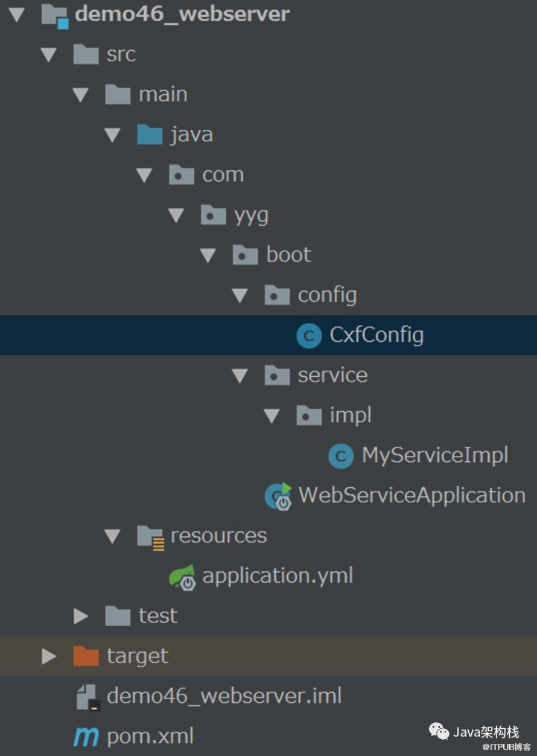Image resolution: width=537 pixels, height=756 pixels.
Task: Collapse the impl package arrow
Action: 272,415
